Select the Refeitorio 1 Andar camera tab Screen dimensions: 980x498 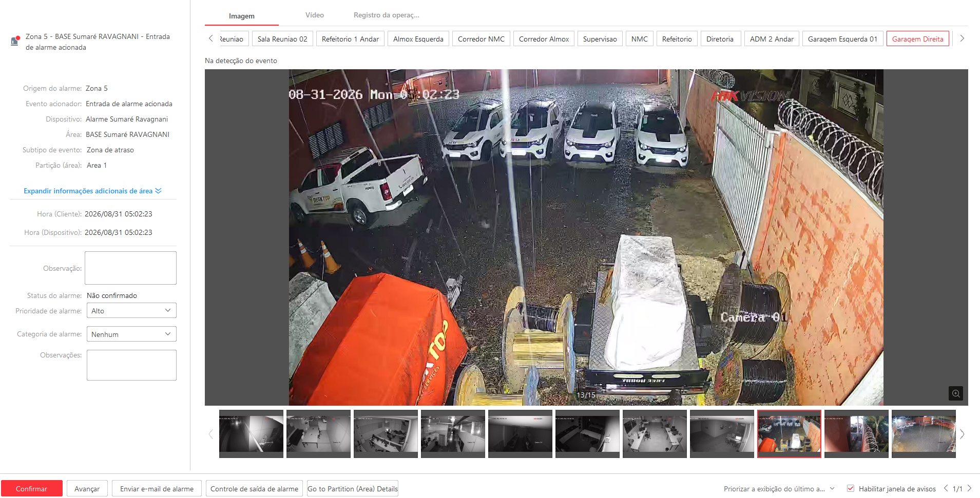pyautogui.click(x=350, y=39)
